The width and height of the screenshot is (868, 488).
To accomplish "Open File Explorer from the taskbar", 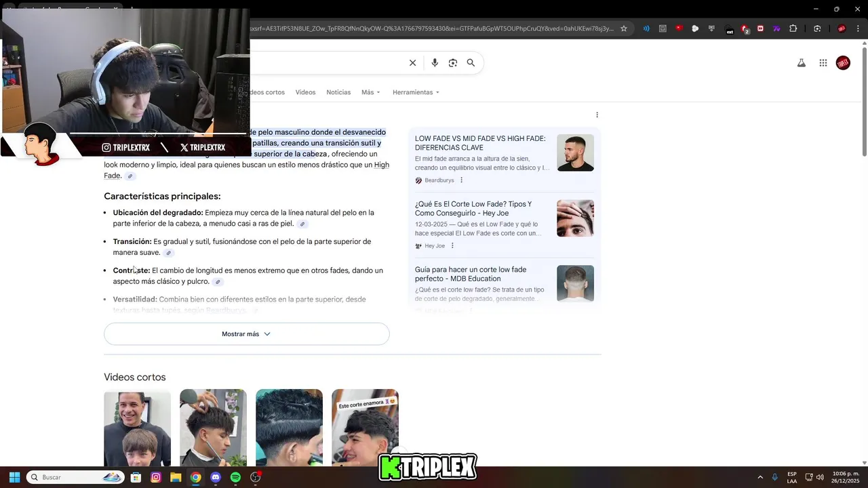I will tap(176, 477).
